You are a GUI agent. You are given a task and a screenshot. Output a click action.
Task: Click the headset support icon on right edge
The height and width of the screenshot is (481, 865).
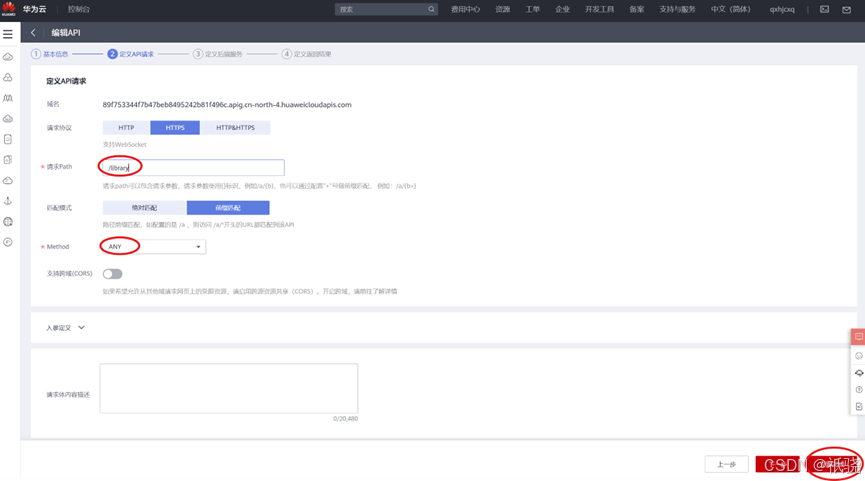(859, 373)
